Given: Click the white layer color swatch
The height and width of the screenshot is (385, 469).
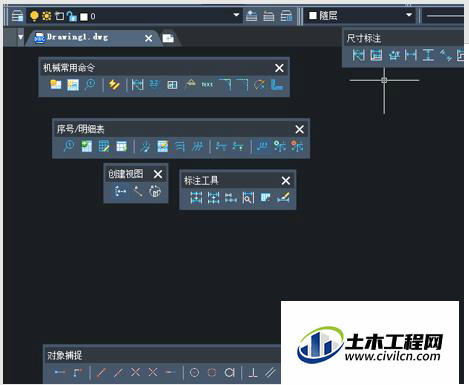Looking at the screenshot, I should (84, 16).
